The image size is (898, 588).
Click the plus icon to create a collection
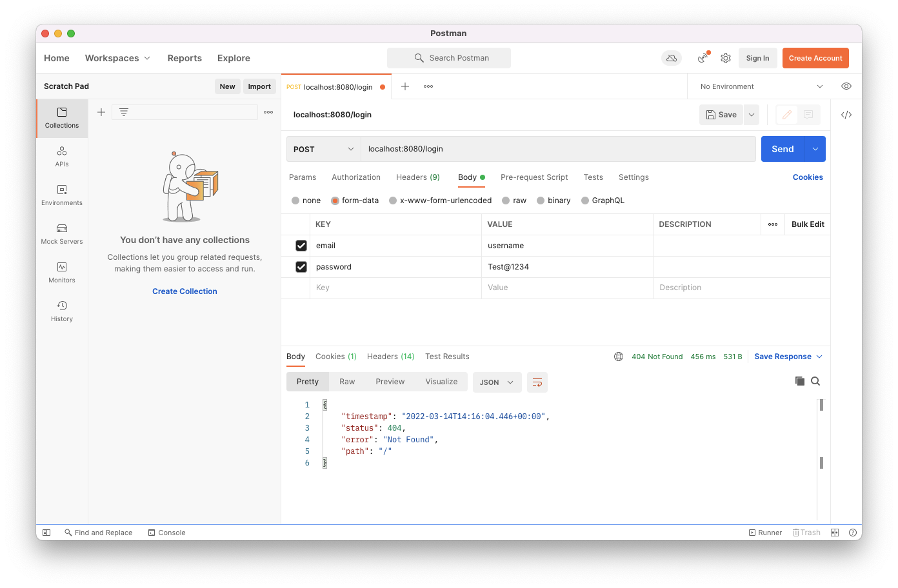coord(101,112)
